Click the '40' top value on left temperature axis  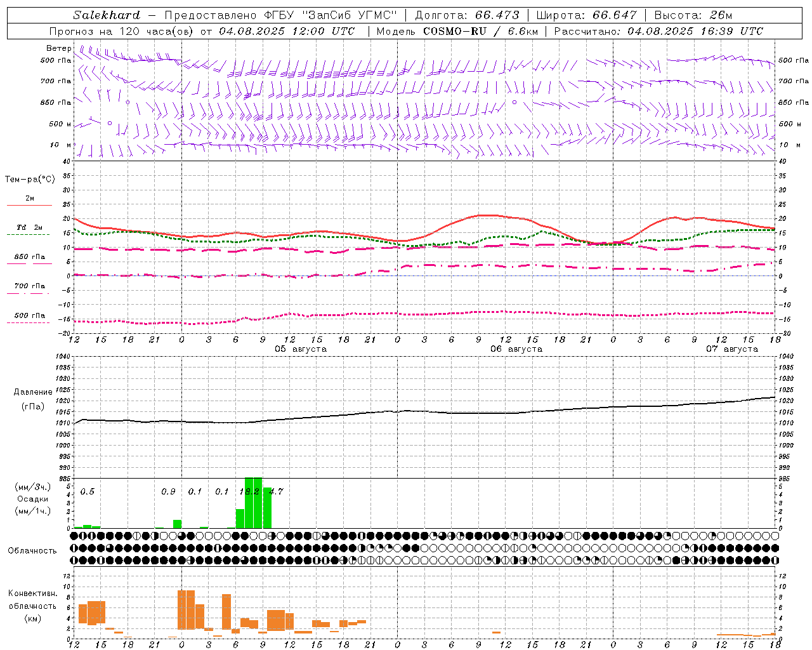(65, 161)
